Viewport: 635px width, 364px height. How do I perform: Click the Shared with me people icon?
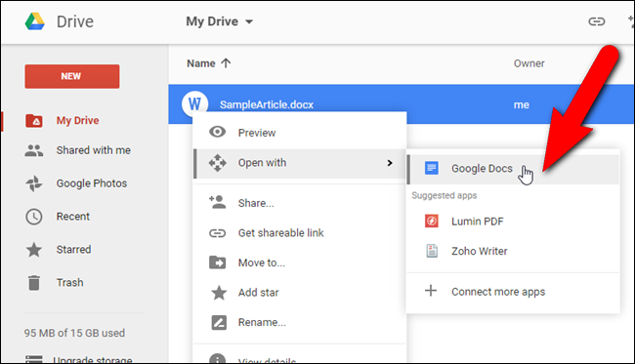tap(34, 150)
